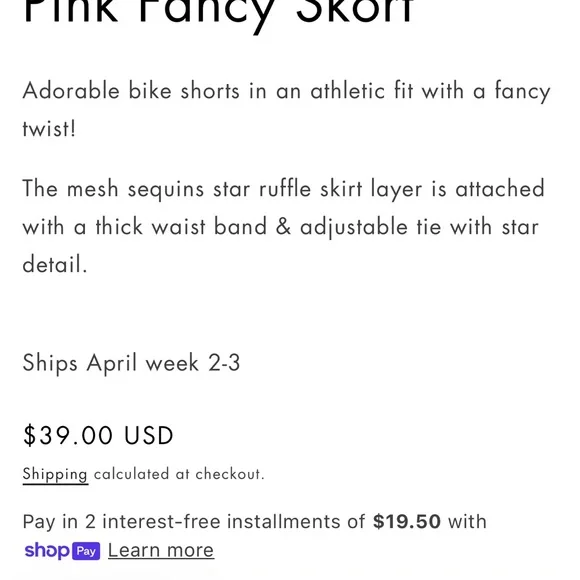Click the purple shop logo text
This screenshot has width=580, height=580.
(x=47, y=551)
